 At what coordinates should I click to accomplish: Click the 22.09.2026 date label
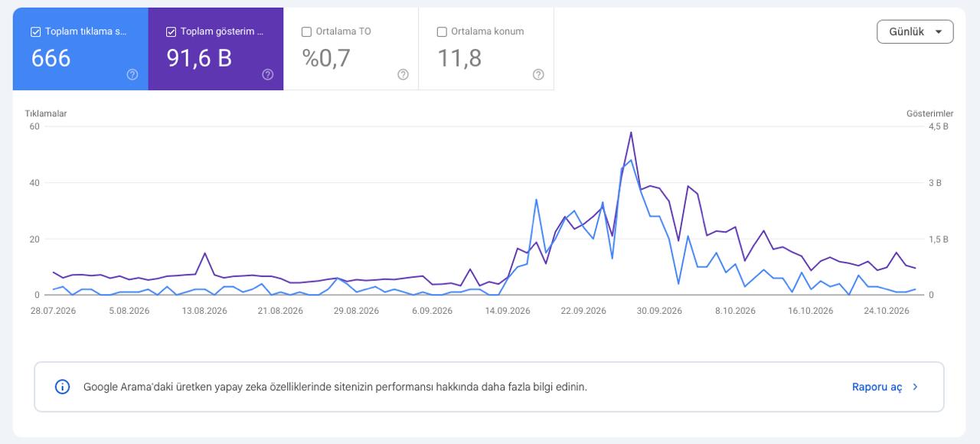pos(583,311)
